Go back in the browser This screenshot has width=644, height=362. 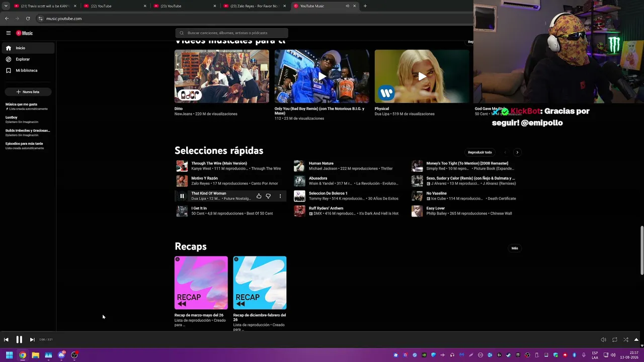pyautogui.click(x=7, y=19)
